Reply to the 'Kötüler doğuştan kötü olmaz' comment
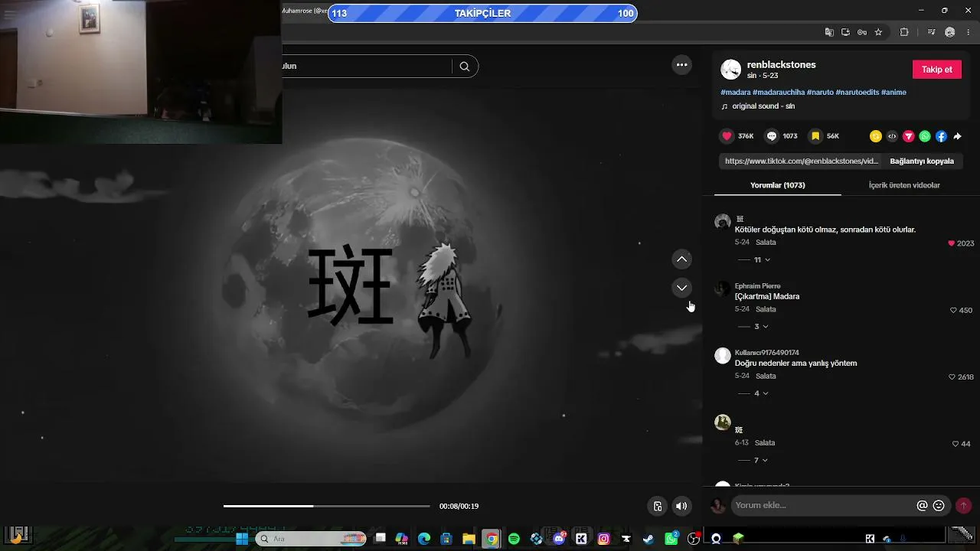This screenshot has width=980, height=551. [766, 243]
